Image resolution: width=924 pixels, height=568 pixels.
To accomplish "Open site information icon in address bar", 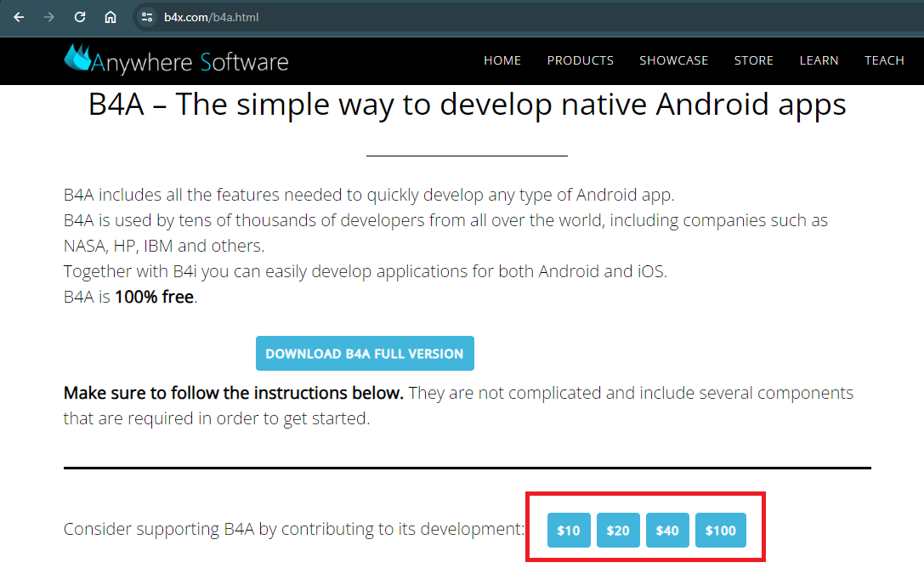I will (x=147, y=17).
